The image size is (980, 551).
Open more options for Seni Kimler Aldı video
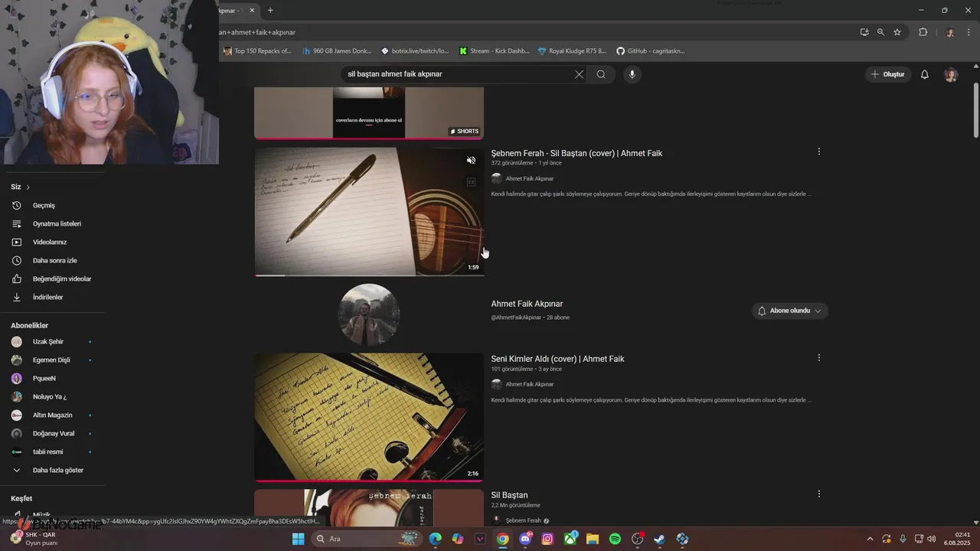tap(818, 357)
